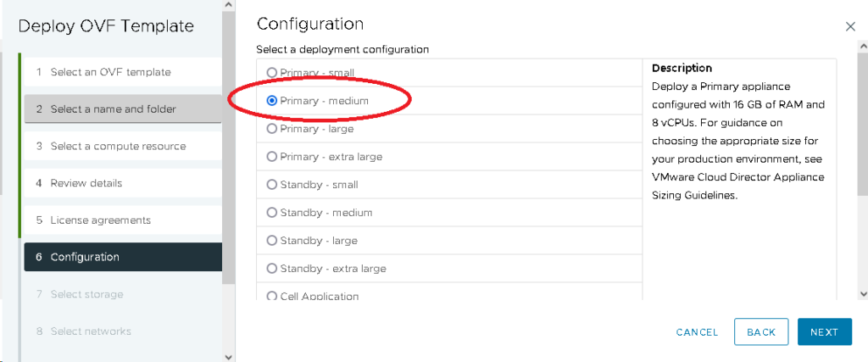Pick the Standby - large configuration

point(272,241)
